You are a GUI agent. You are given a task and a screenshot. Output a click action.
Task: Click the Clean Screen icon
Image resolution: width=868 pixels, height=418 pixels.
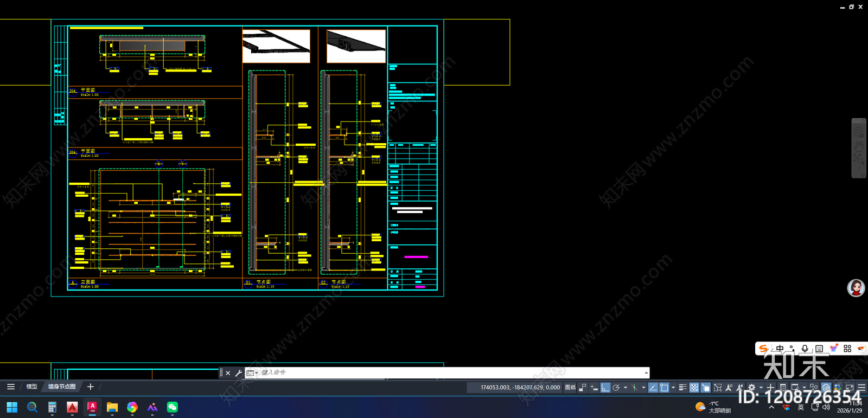850,387
